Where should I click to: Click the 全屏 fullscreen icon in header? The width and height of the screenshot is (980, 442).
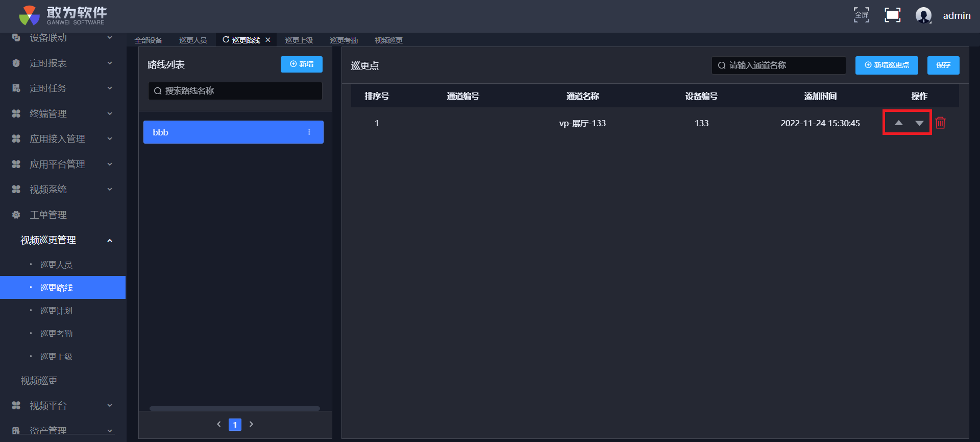[x=862, y=15]
